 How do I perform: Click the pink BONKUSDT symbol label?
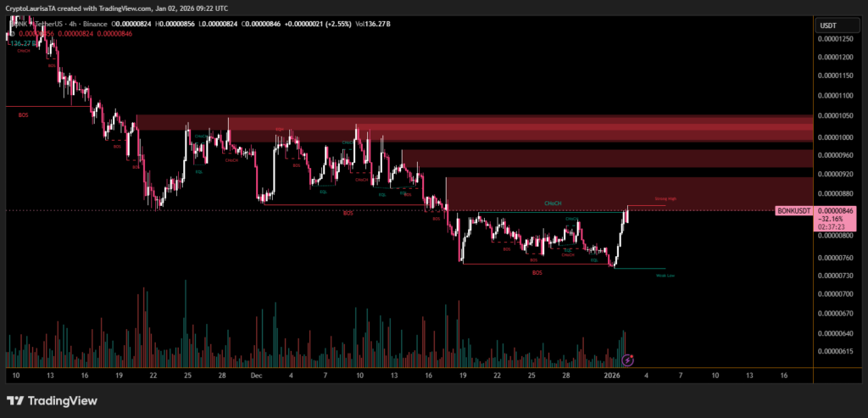point(794,210)
